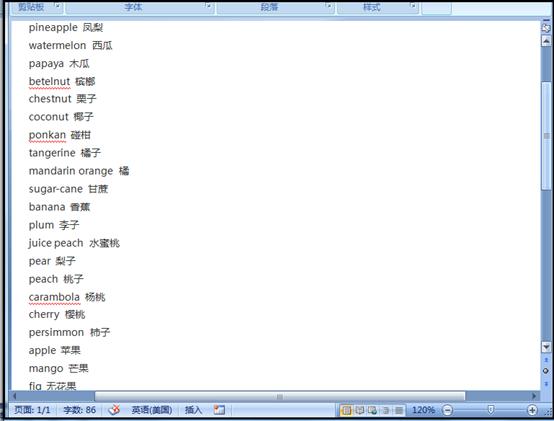This screenshot has width=554, height=421.
Task: Switch to Outline view
Action: tap(386, 410)
